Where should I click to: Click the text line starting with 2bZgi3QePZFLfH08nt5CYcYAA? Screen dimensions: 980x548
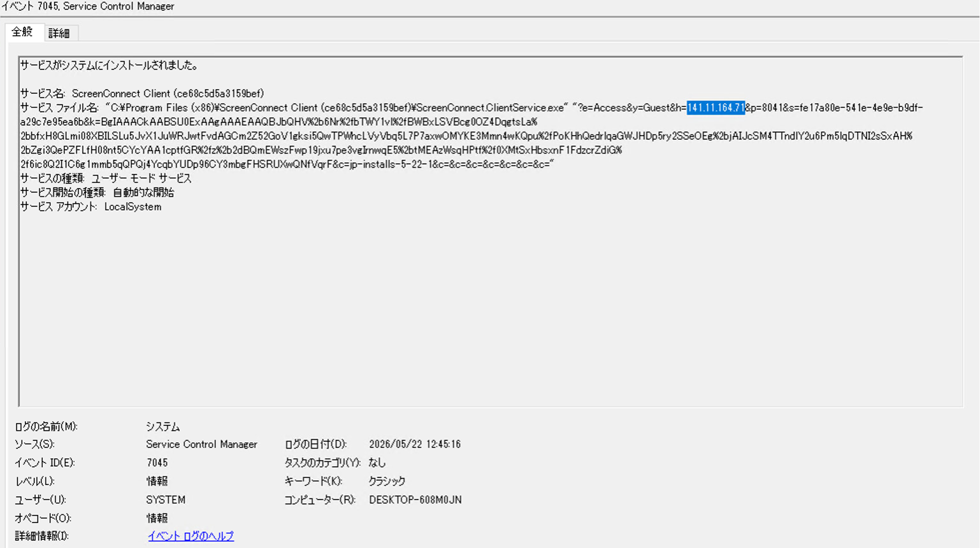tap(321, 150)
